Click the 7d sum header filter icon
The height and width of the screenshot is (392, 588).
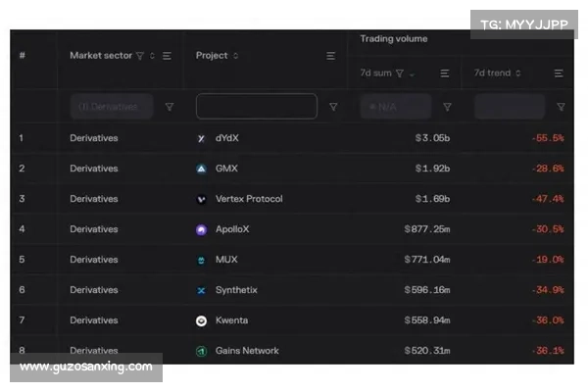[400, 73]
